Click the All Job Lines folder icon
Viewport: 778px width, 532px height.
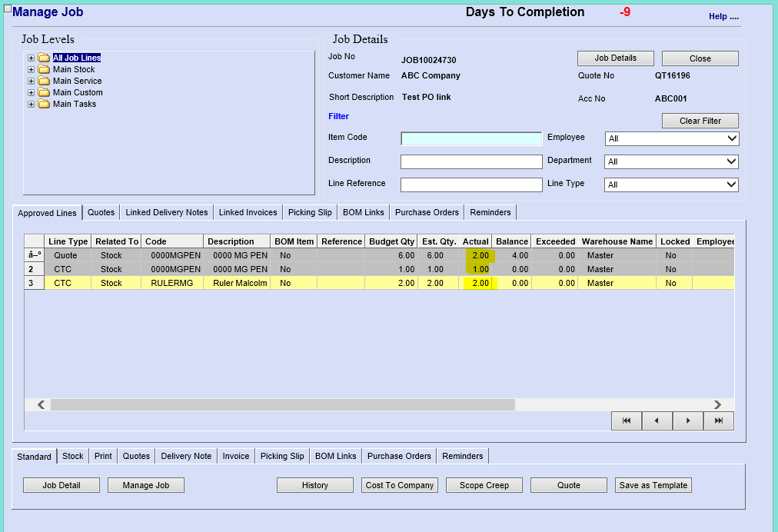tap(44, 58)
